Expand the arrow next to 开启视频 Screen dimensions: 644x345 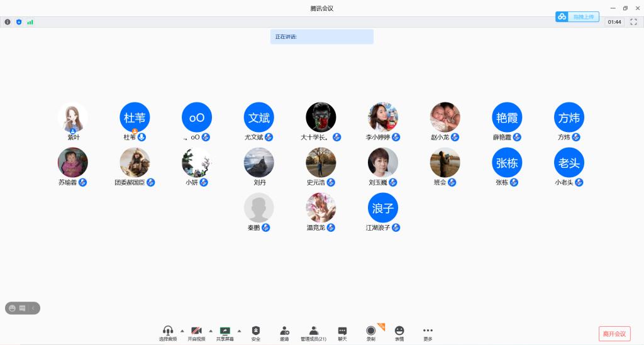211,331
